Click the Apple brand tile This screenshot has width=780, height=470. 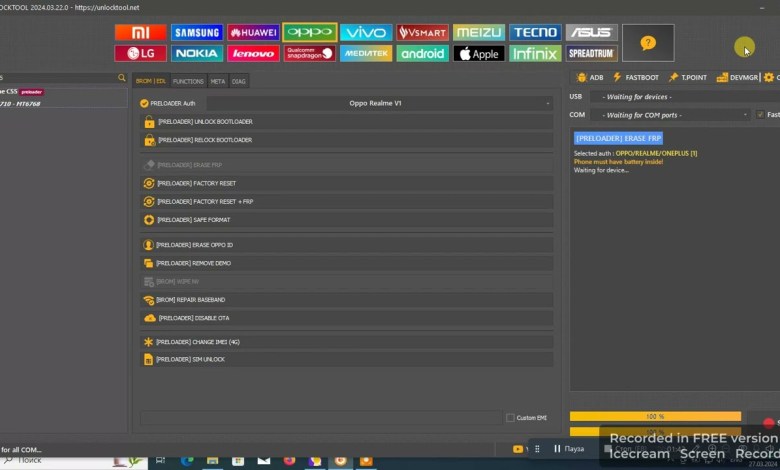479,53
